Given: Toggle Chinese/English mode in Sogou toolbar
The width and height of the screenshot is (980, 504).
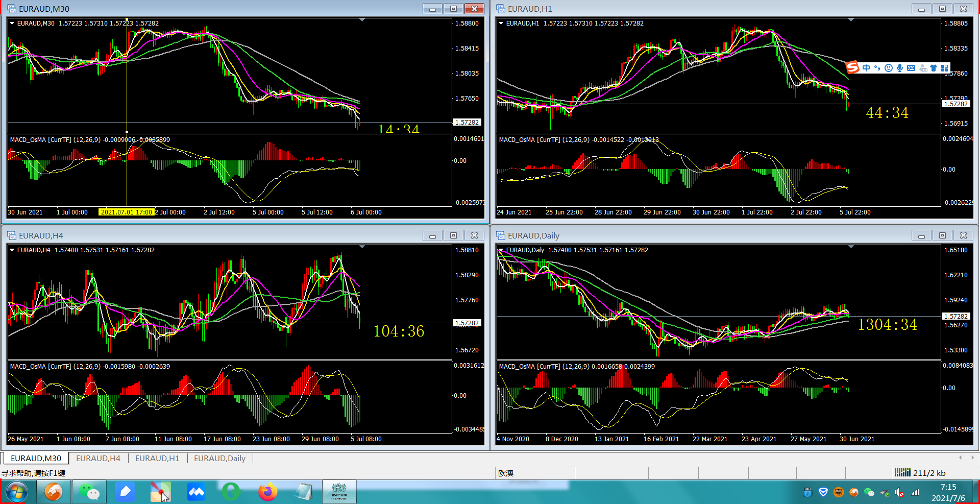Looking at the screenshot, I should click(866, 68).
